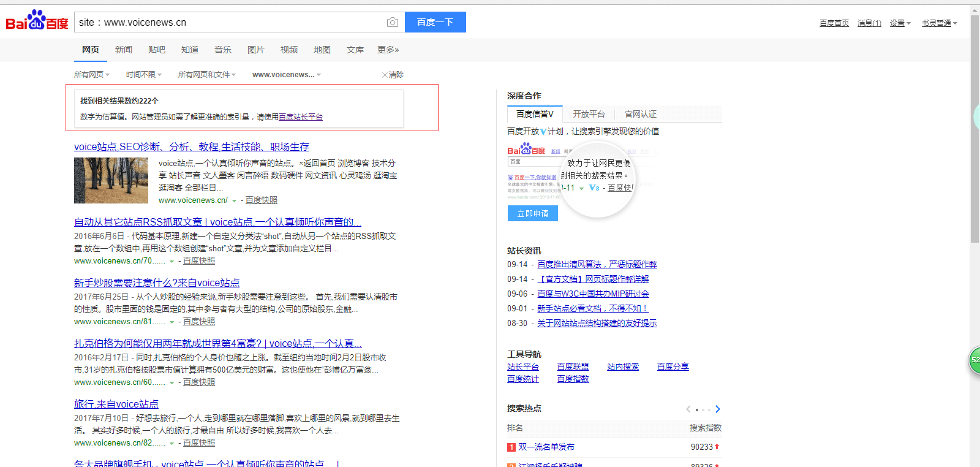Open 设置 settings dropdown
This screenshot has height=467, width=980.
coord(900,23)
